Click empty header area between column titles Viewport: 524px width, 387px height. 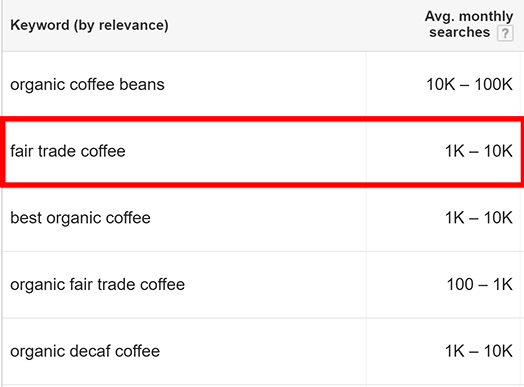click(294, 25)
